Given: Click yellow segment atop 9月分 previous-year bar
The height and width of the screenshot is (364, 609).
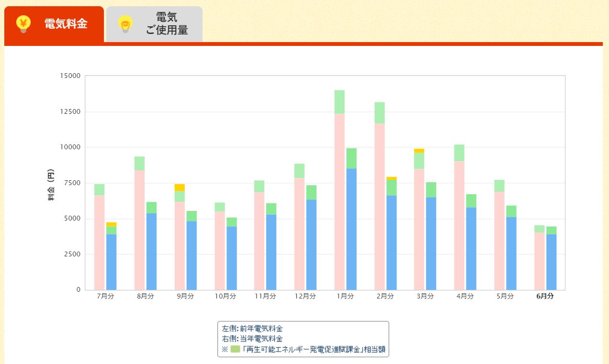Looking at the screenshot, I should (180, 188).
